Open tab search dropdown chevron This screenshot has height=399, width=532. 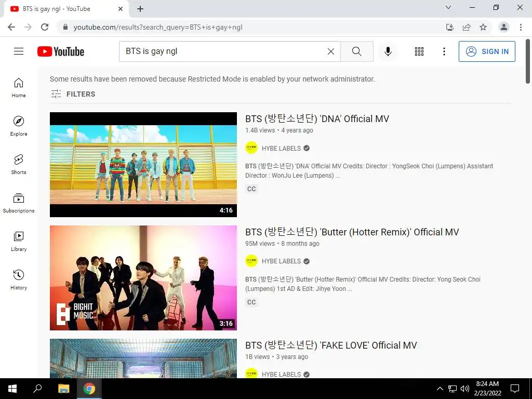coord(448,7)
